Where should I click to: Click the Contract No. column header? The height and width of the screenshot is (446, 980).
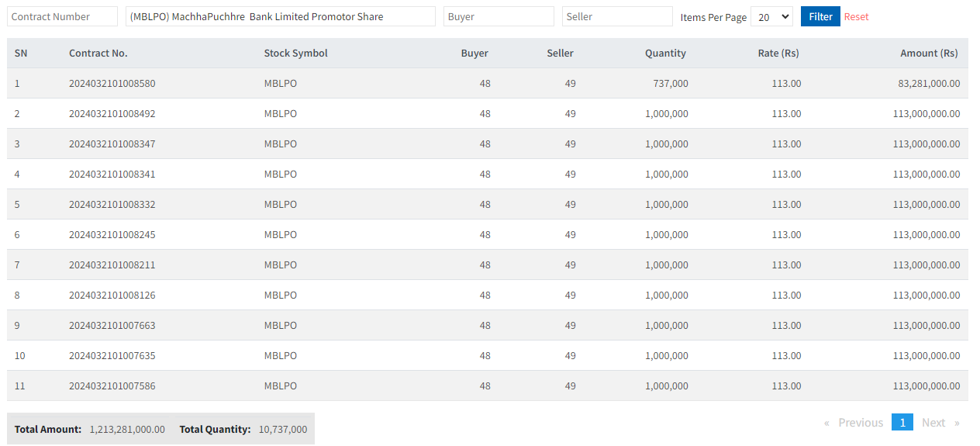tap(98, 54)
